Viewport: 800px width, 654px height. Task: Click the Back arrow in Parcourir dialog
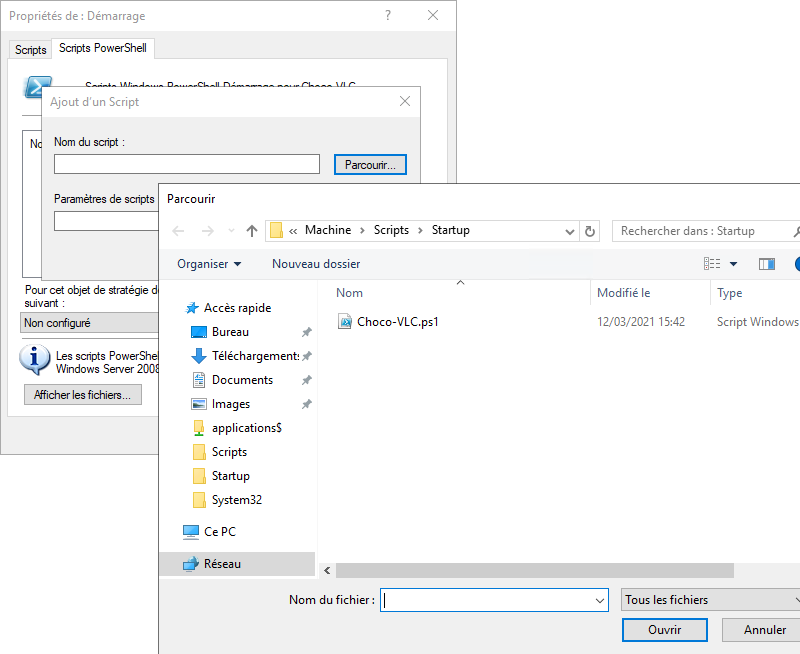click(x=178, y=231)
